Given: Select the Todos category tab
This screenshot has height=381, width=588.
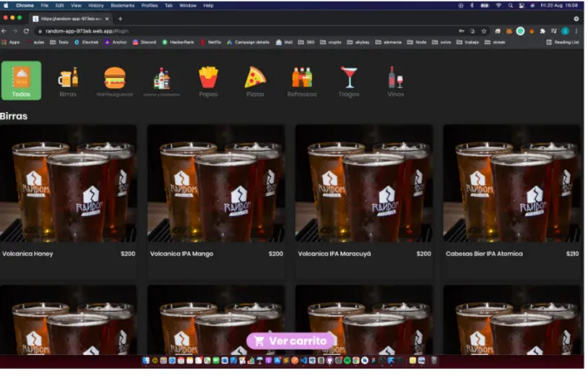Looking at the screenshot, I should (22, 81).
